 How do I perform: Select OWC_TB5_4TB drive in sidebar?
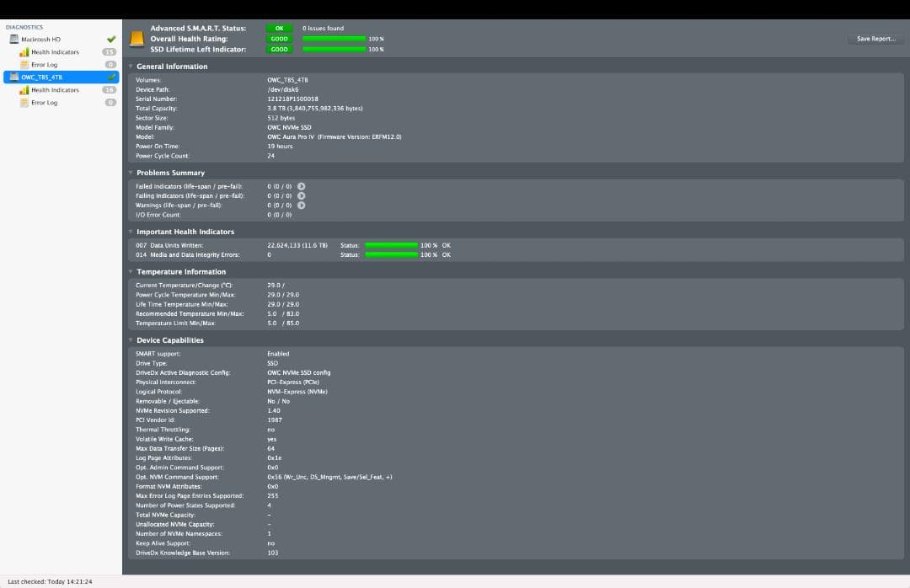[x=42, y=78]
